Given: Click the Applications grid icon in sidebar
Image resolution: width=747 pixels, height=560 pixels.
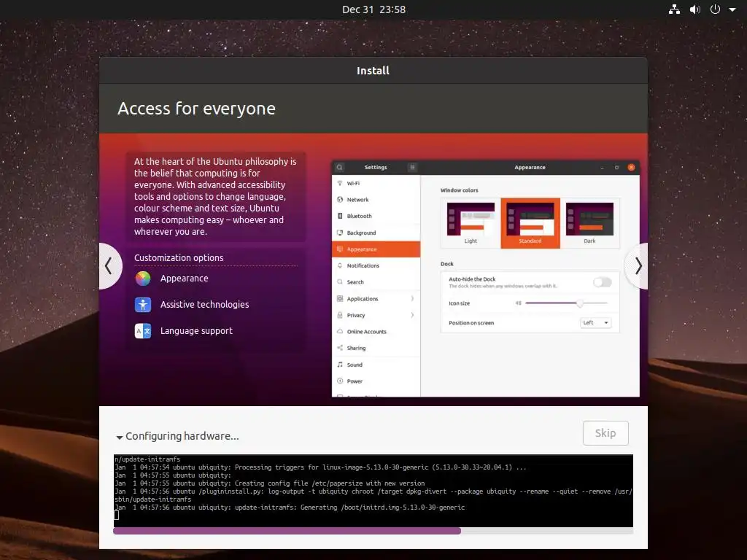Looking at the screenshot, I should click(340, 298).
